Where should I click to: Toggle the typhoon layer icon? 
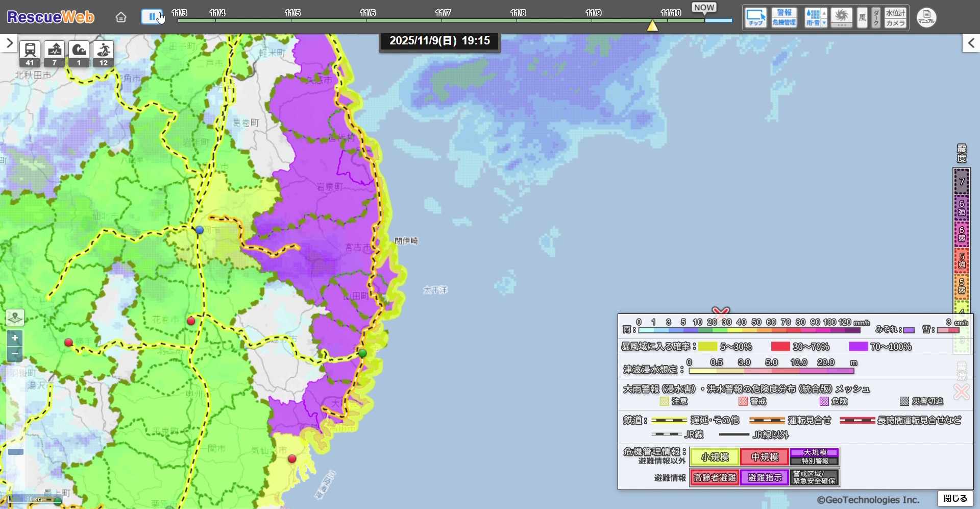[841, 17]
